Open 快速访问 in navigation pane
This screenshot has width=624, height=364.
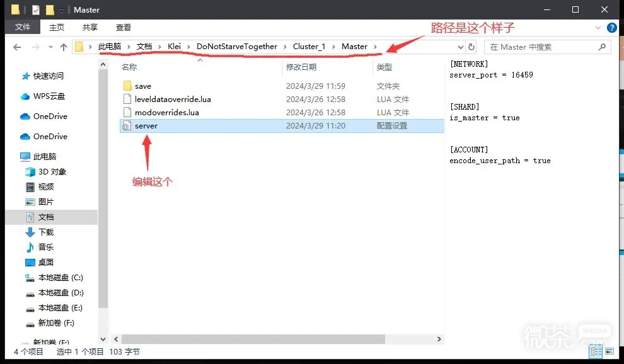(48, 76)
